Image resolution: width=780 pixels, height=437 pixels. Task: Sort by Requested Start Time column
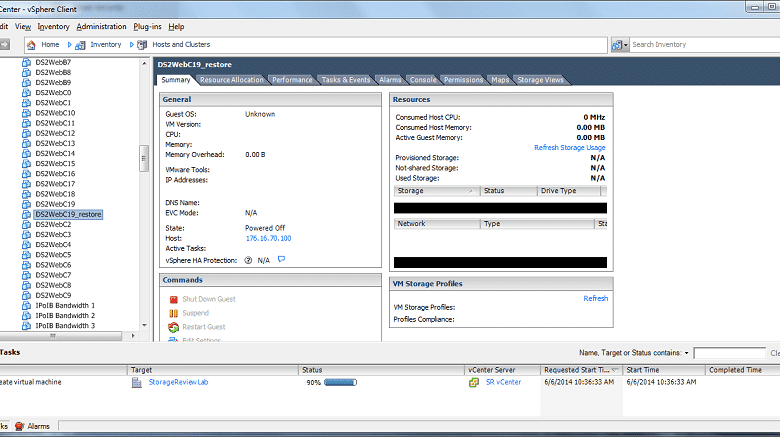581,370
